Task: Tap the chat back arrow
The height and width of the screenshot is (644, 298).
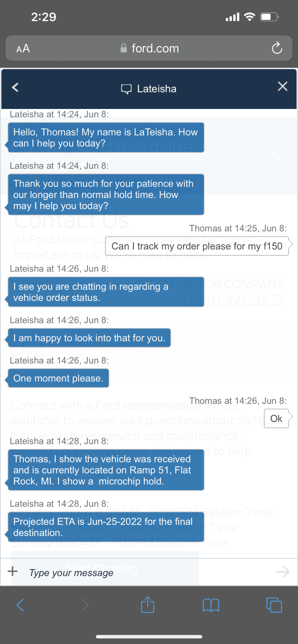Action: (15, 87)
